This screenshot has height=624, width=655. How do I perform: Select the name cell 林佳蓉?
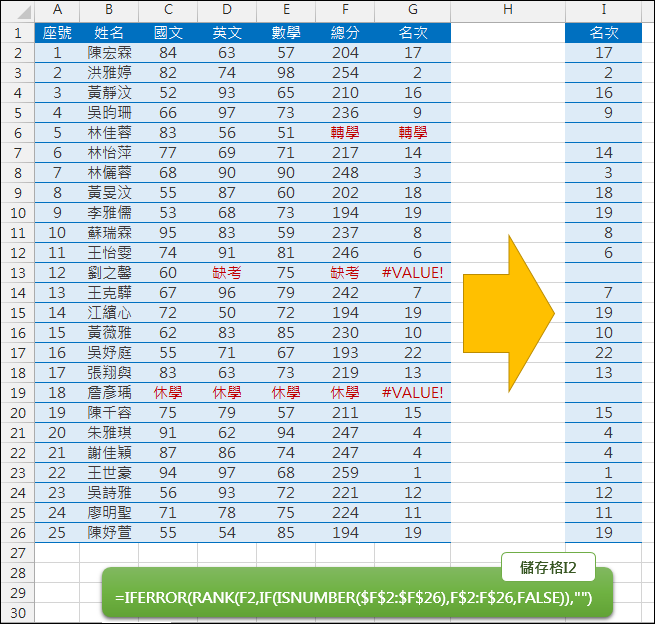click(109, 133)
